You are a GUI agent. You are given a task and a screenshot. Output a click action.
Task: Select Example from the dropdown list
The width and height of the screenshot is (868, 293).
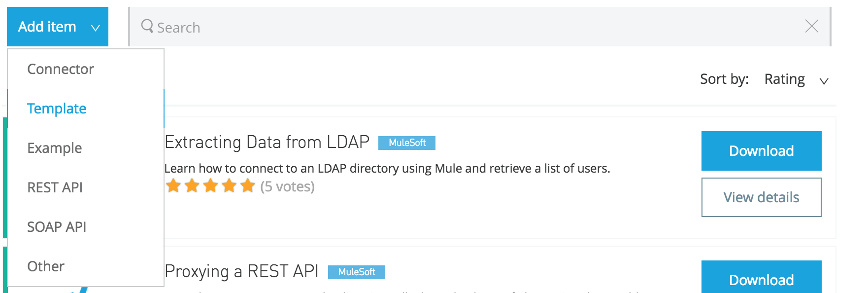[x=55, y=148]
